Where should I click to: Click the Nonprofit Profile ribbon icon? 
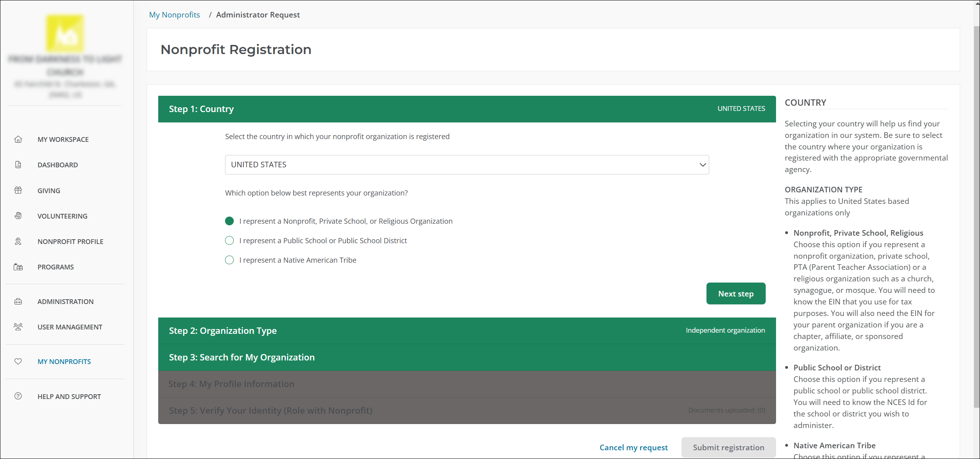tap(18, 242)
